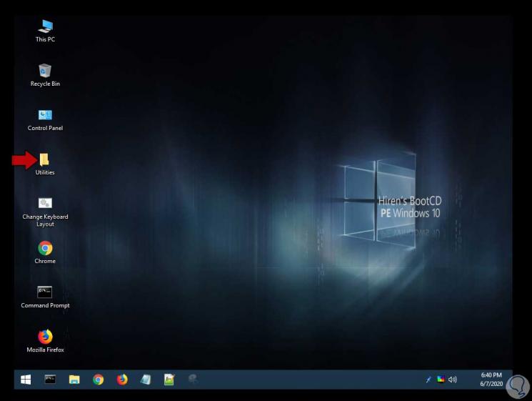Open the colorful display tray icon
Screen dimensions: 532x401
pyautogui.click(x=441, y=380)
